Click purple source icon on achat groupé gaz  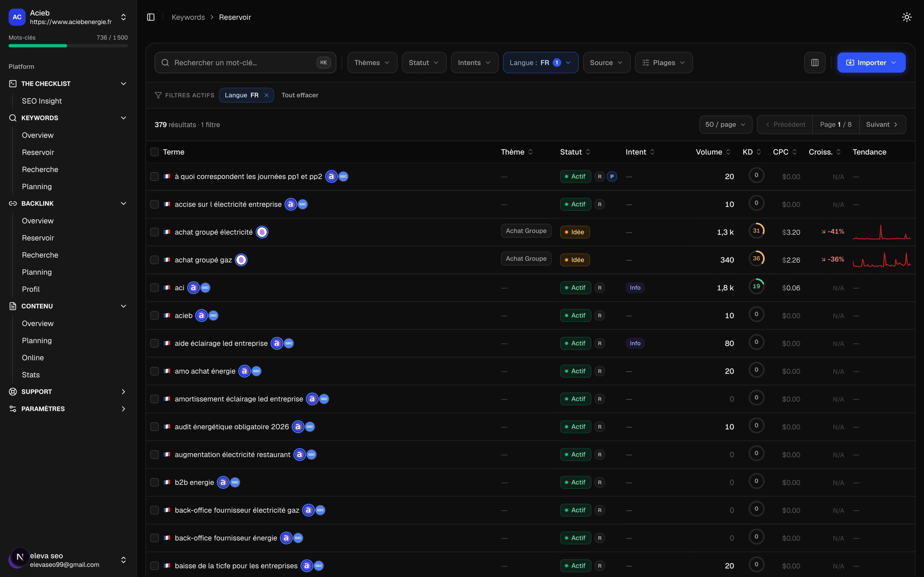pos(241,260)
